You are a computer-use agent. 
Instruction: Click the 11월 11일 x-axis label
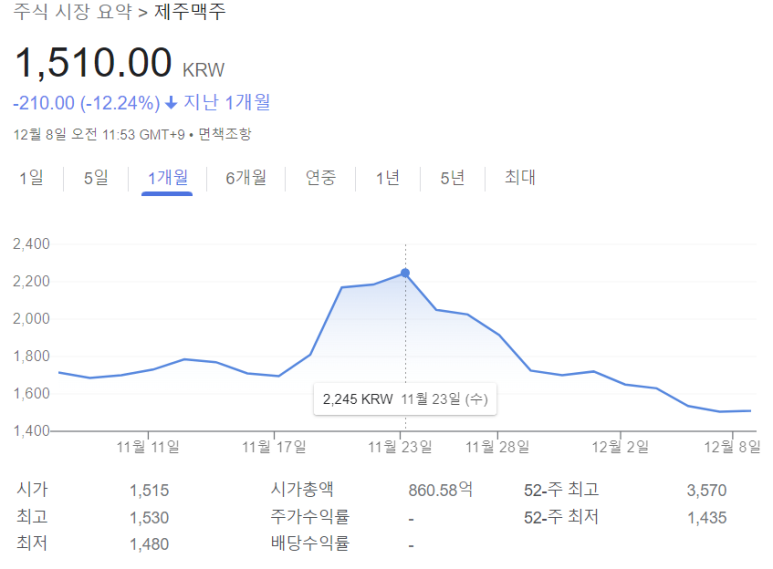[x=148, y=447]
